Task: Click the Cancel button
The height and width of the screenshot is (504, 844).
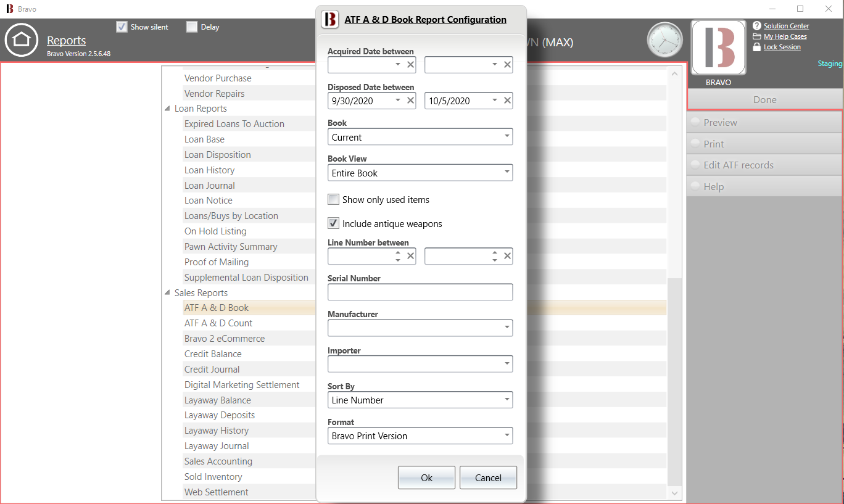Action: (x=488, y=477)
